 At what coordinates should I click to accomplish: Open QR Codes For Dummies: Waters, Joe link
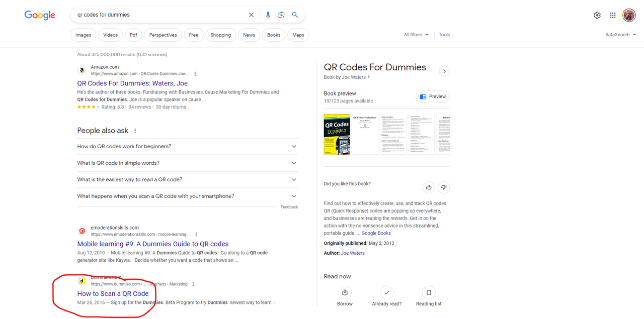(132, 83)
